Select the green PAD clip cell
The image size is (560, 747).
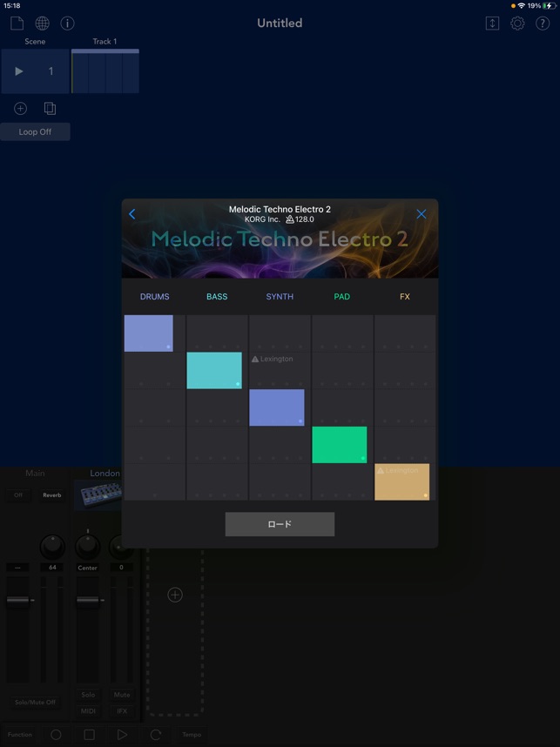point(340,445)
